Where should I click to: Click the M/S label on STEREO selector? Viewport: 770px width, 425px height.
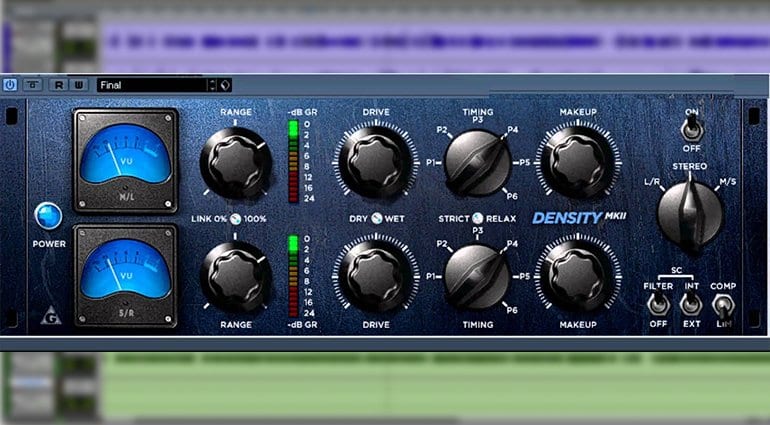[728, 182]
